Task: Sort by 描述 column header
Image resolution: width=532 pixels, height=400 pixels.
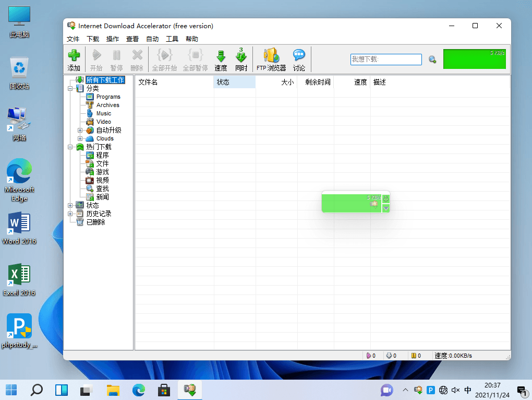Action: pos(440,82)
